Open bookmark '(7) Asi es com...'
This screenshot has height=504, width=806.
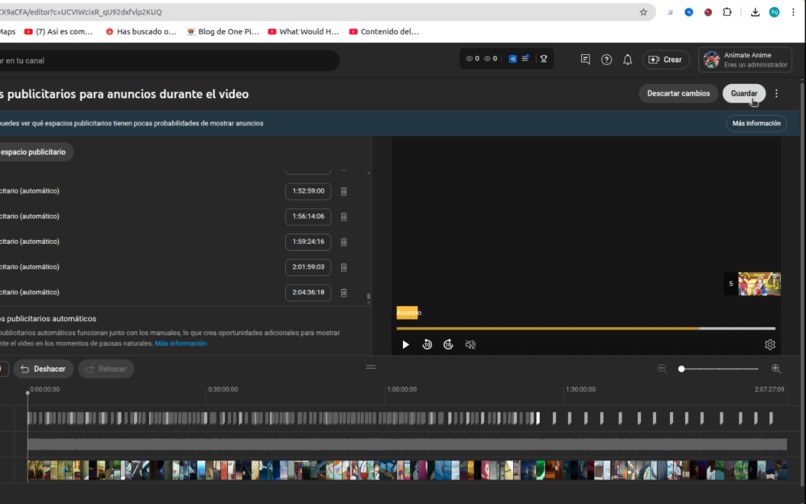point(59,31)
